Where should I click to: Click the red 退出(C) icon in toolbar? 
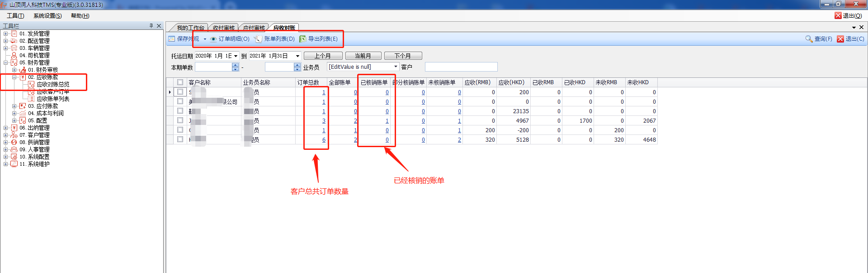840,39
